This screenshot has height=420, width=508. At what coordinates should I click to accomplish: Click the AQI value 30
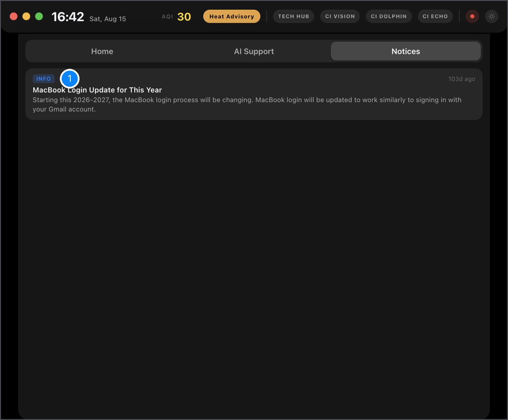pyautogui.click(x=184, y=17)
